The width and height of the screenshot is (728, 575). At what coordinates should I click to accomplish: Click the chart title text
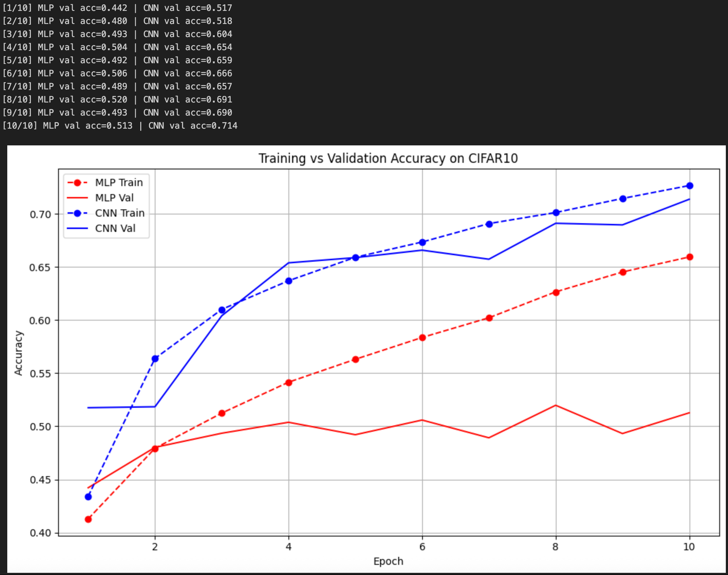coord(388,158)
